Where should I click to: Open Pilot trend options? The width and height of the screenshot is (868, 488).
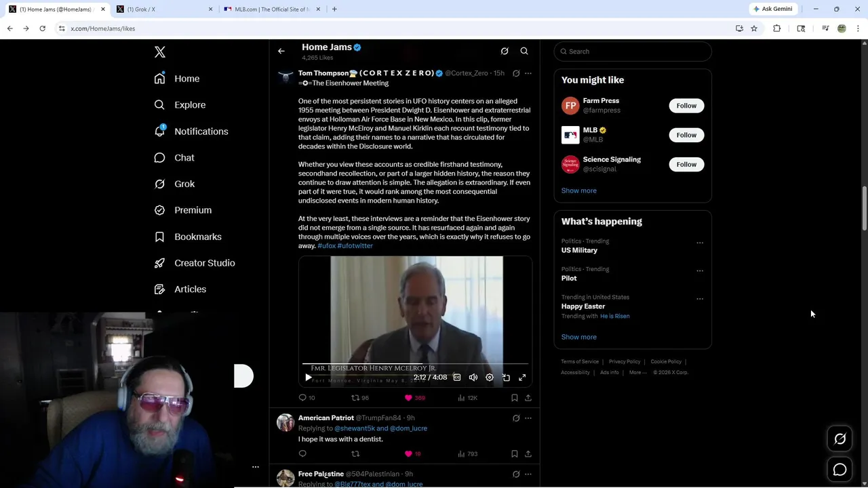pos(700,270)
